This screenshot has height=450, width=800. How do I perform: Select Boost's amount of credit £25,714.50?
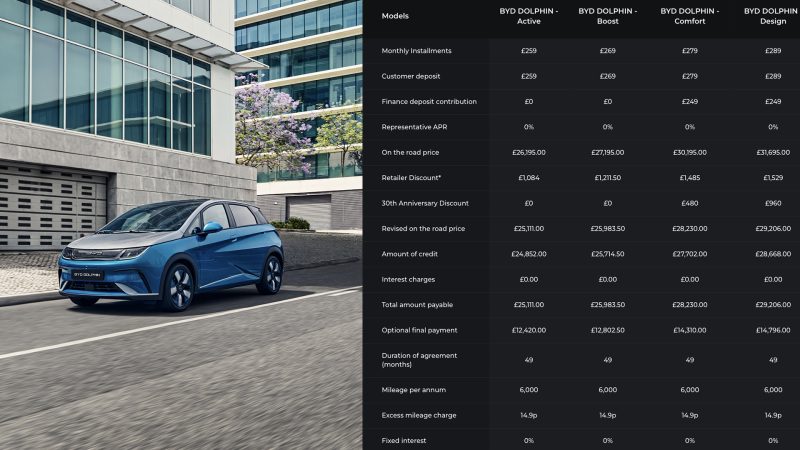[607, 254]
